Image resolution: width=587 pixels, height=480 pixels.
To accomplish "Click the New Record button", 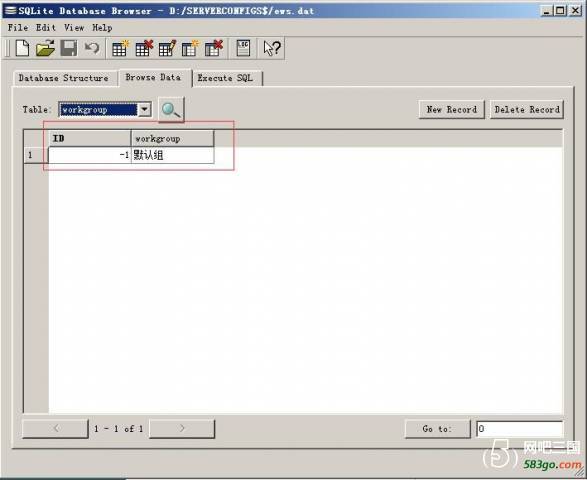I will [x=451, y=110].
